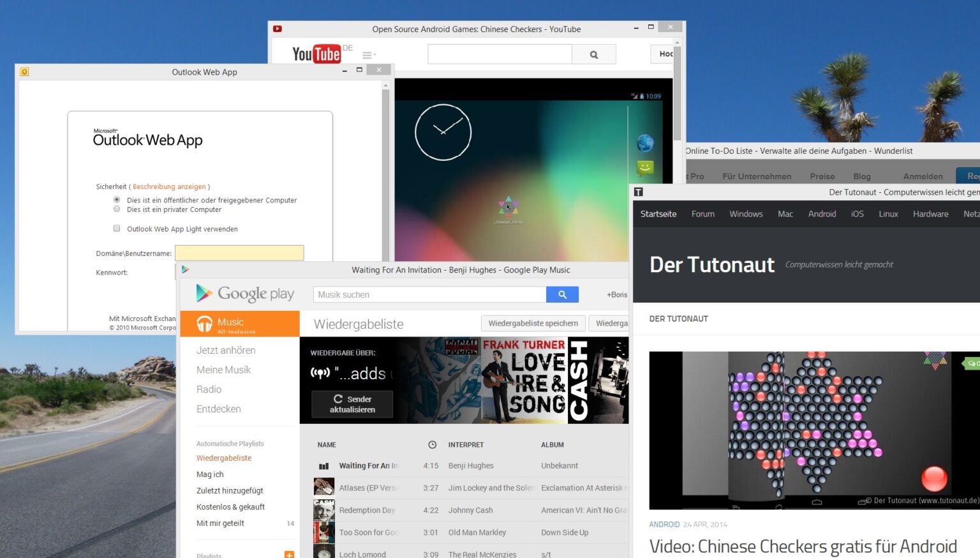This screenshot has width=980, height=558.
Task: Click the search magnifier in Google Play Music
Action: 562,294
